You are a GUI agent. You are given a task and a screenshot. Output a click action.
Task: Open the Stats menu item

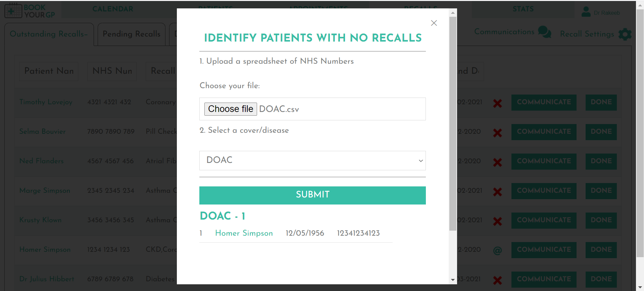[523, 9]
